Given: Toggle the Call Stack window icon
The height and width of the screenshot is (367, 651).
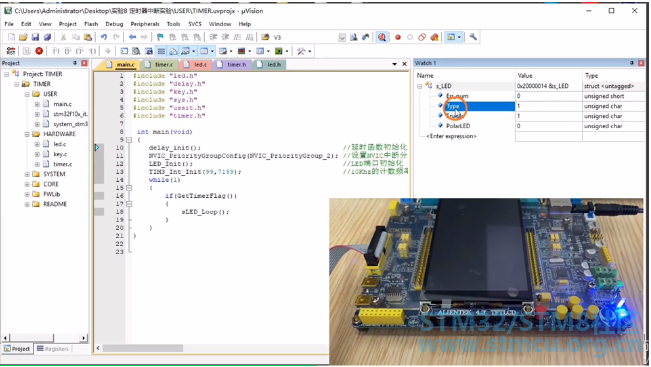Looking at the screenshot, I should [x=173, y=51].
